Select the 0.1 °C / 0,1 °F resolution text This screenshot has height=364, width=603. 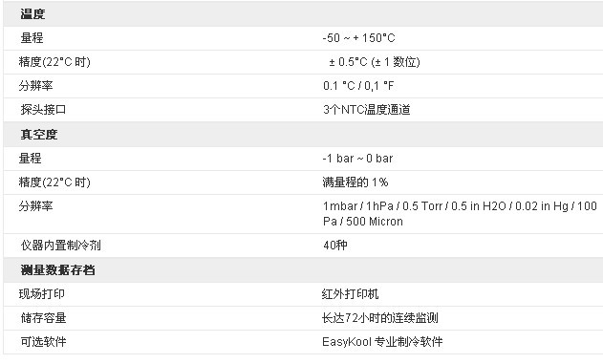pos(358,86)
